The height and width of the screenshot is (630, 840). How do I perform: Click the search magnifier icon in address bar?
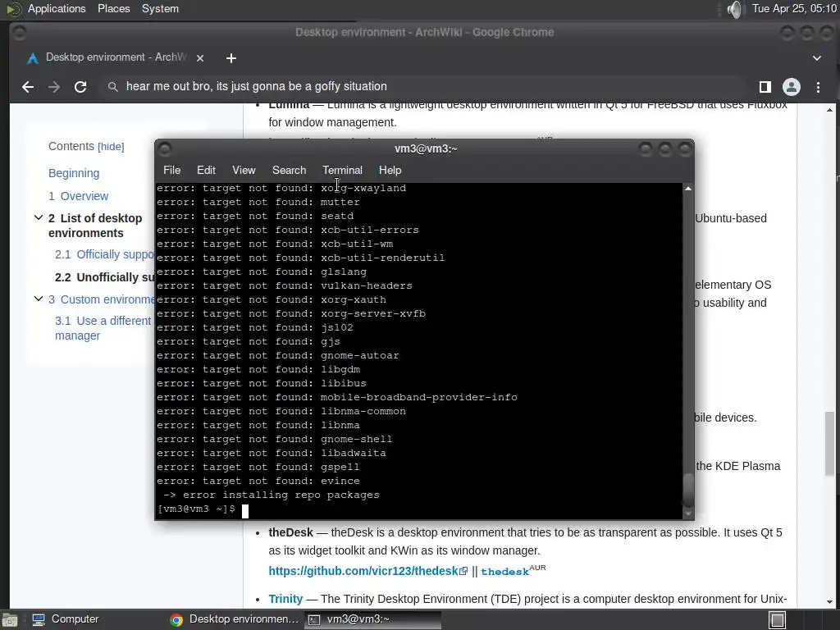coord(112,87)
